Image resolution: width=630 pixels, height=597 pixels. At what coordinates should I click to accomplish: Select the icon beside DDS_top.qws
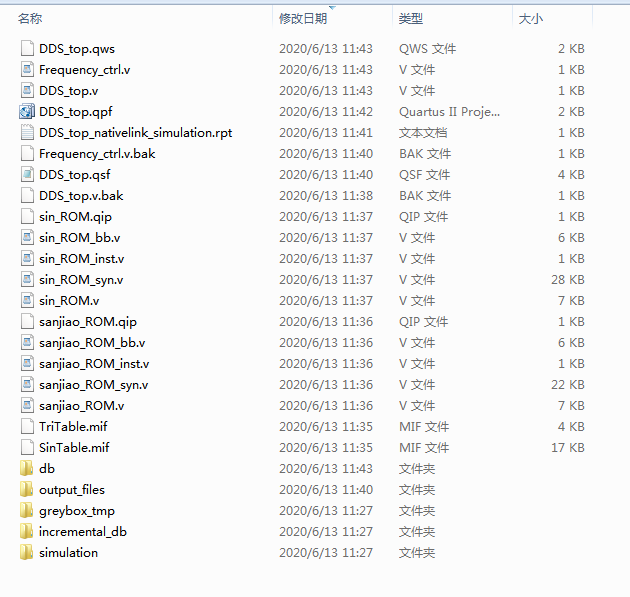27,48
